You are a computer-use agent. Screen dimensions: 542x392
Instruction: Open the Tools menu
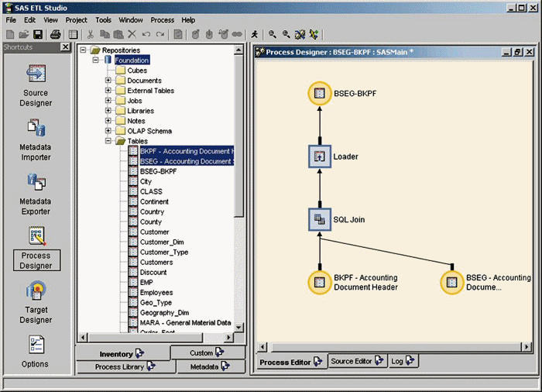click(x=103, y=20)
